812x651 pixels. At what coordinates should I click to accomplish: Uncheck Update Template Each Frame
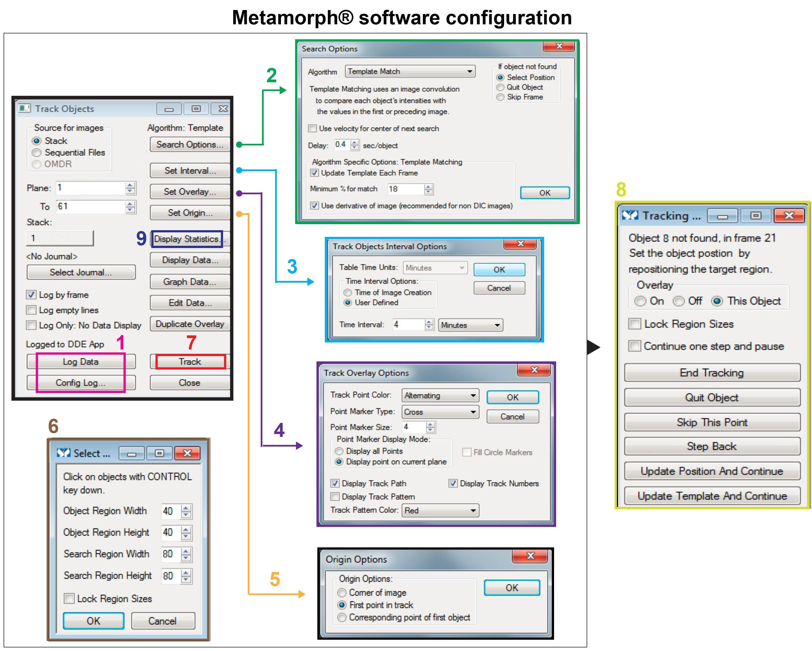coord(315,173)
